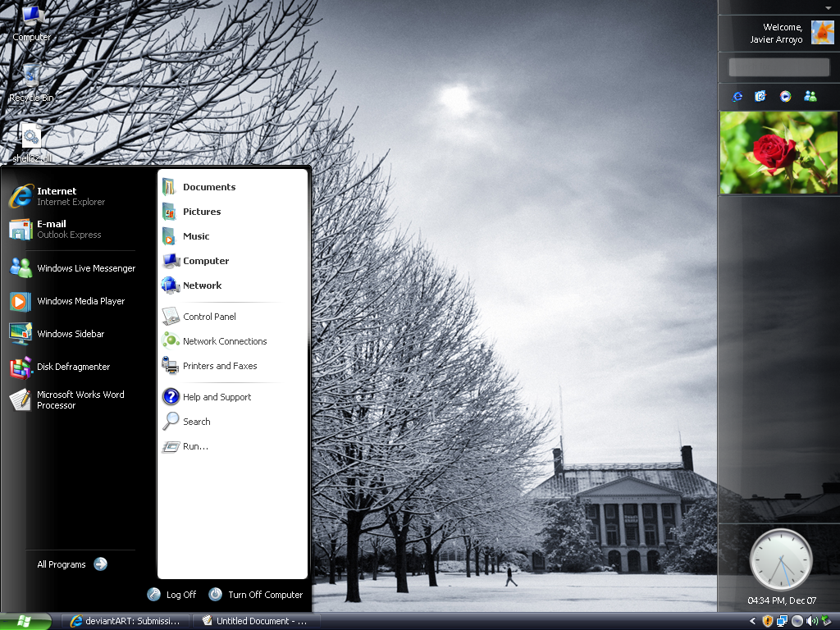Image resolution: width=840 pixels, height=630 pixels.
Task: Click Welcome, Javier Arroyo text
Action: click(776, 33)
